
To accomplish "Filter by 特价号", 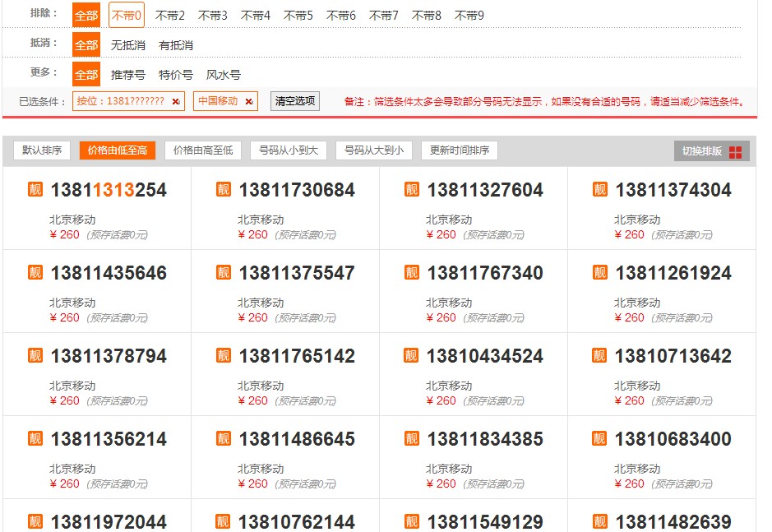I will (176, 75).
